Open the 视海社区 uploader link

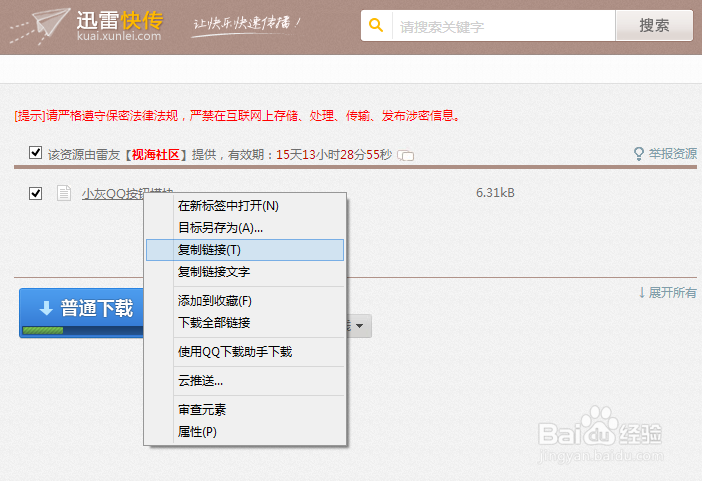[155, 155]
